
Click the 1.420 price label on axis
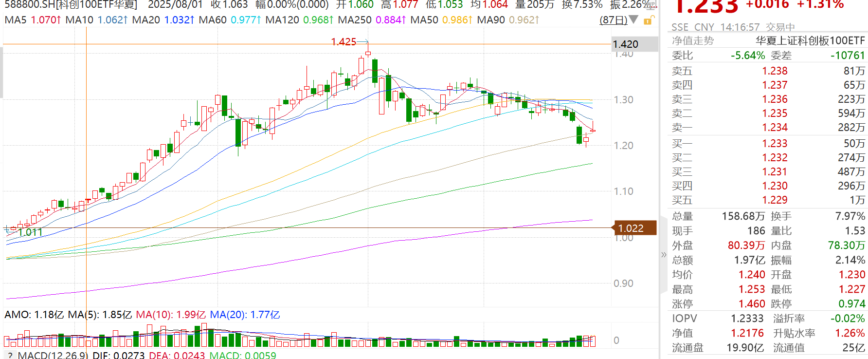pos(625,44)
